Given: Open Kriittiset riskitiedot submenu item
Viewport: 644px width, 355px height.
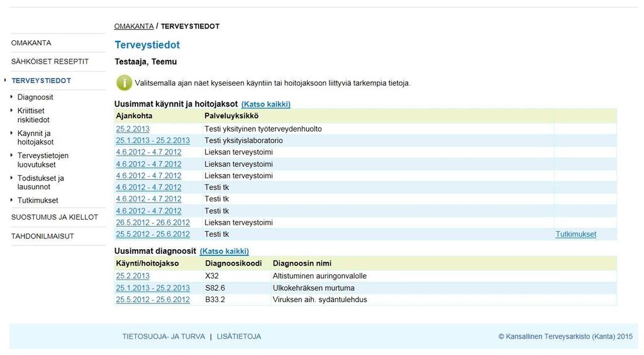Looking at the screenshot, I should [33, 115].
